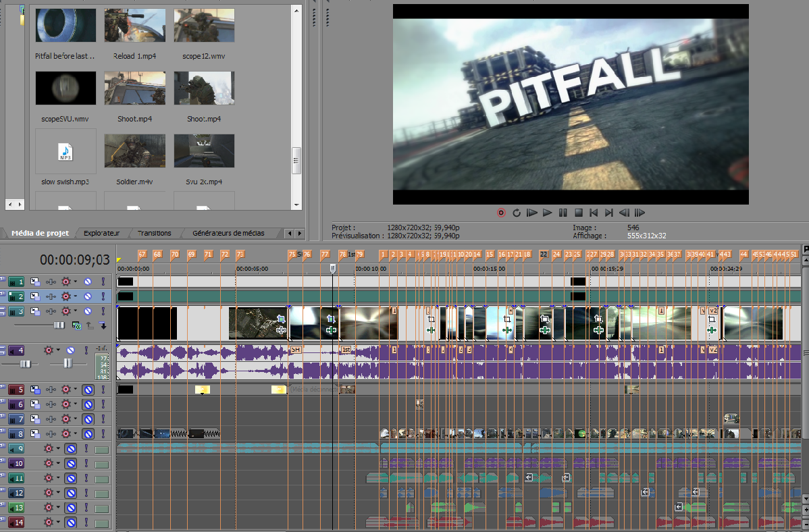The width and height of the screenshot is (809, 532).
Task: Open track motion for video track 5
Action: 34,390
